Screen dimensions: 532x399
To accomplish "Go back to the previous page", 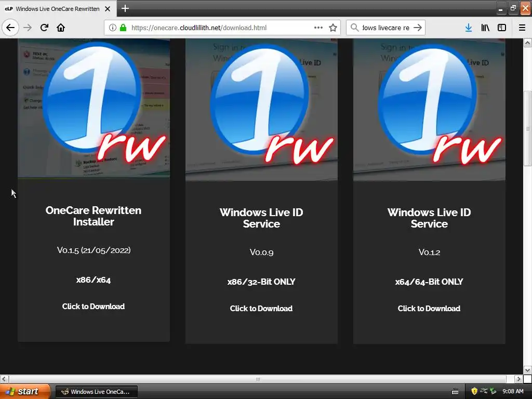I will pyautogui.click(x=10, y=28).
